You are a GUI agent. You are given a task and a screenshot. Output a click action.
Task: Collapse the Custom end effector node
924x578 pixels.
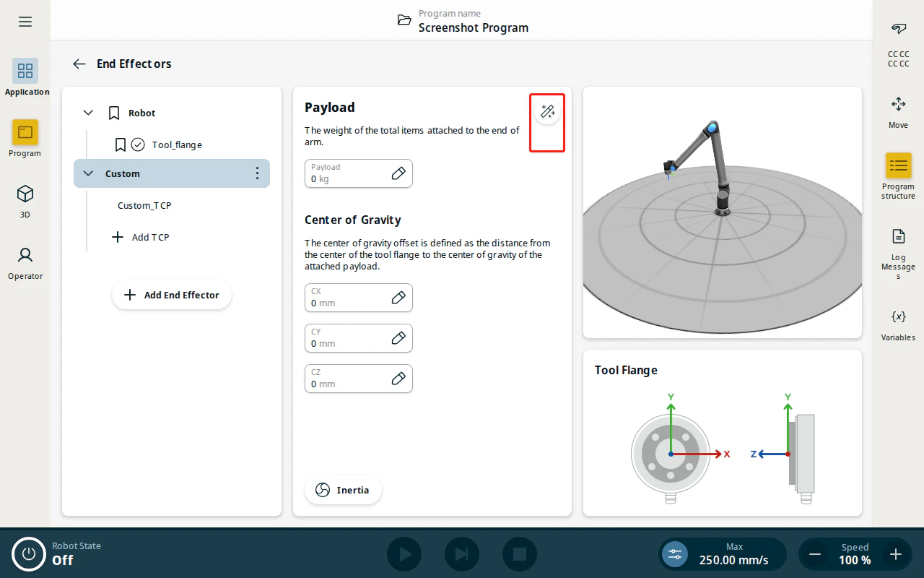88,173
